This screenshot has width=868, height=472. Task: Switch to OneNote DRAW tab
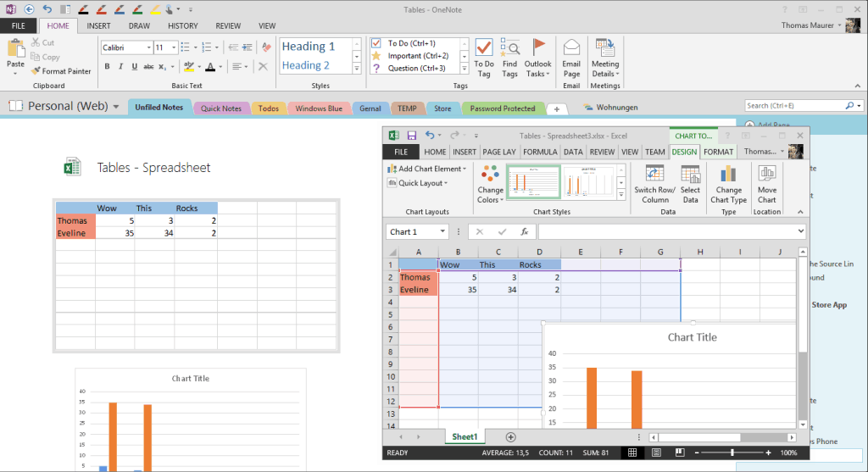[139, 26]
